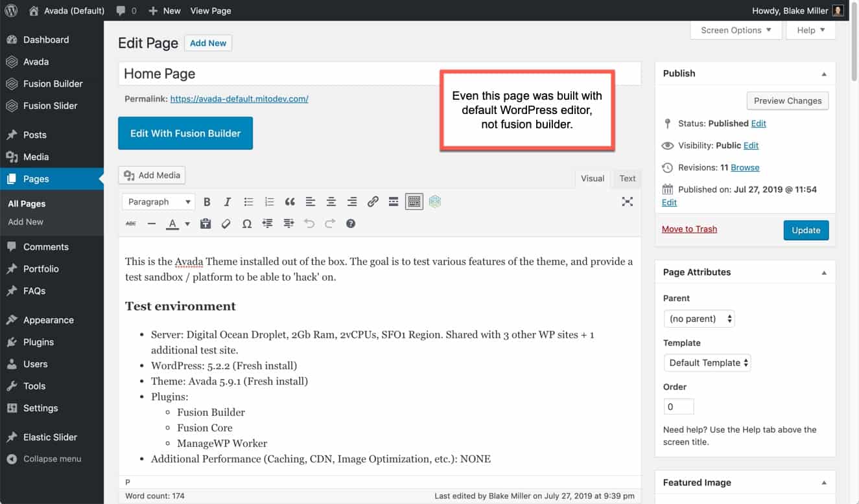Clear formatting with eraser icon
Image resolution: width=859 pixels, height=504 pixels.
pos(226,223)
